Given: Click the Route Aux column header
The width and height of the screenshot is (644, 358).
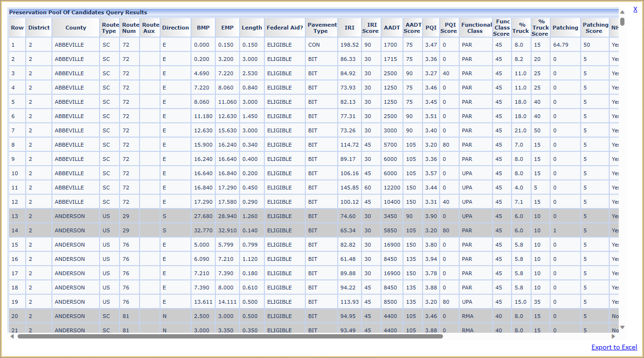Looking at the screenshot, I should [150, 28].
